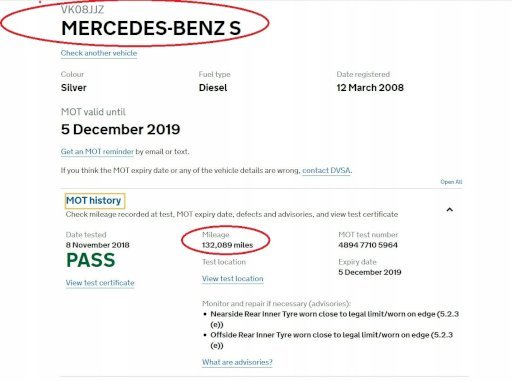
Task: Click the Diesel fuel type value
Action: click(x=213, y=88)
